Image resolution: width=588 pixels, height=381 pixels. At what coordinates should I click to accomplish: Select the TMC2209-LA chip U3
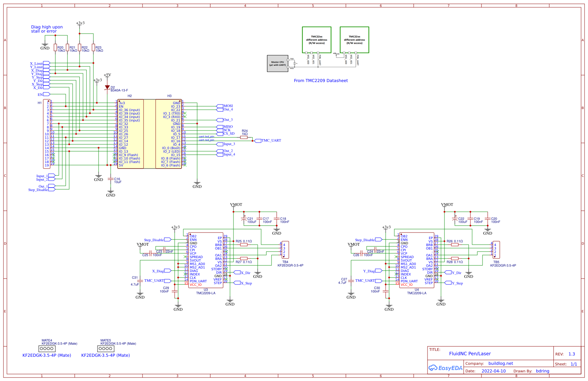click(x=205, y=260)
